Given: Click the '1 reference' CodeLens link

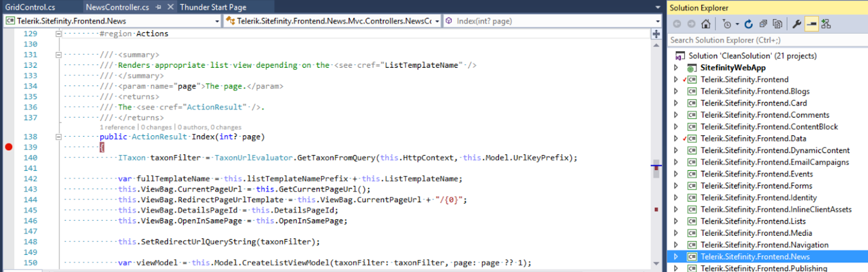Looking at the screenshot, I should [x=117, y=127].
